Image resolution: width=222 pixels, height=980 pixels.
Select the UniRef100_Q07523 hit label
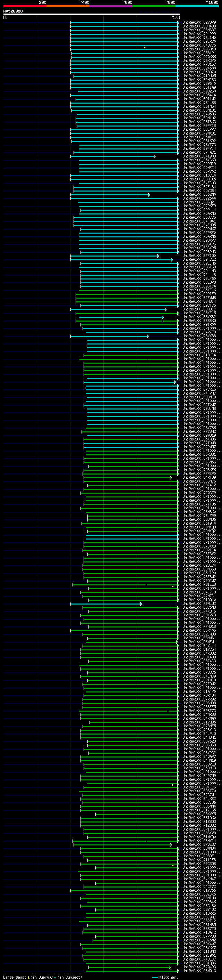199,741
